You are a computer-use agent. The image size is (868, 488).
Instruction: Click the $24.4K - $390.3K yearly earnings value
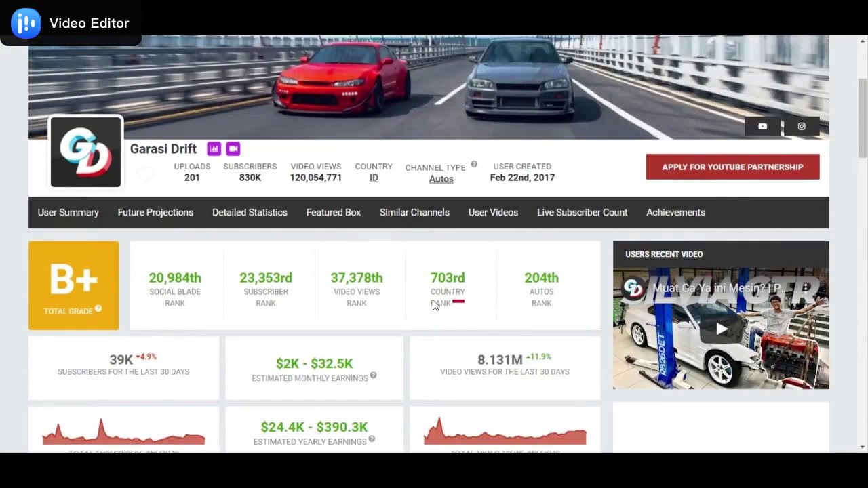click(314, 427)
